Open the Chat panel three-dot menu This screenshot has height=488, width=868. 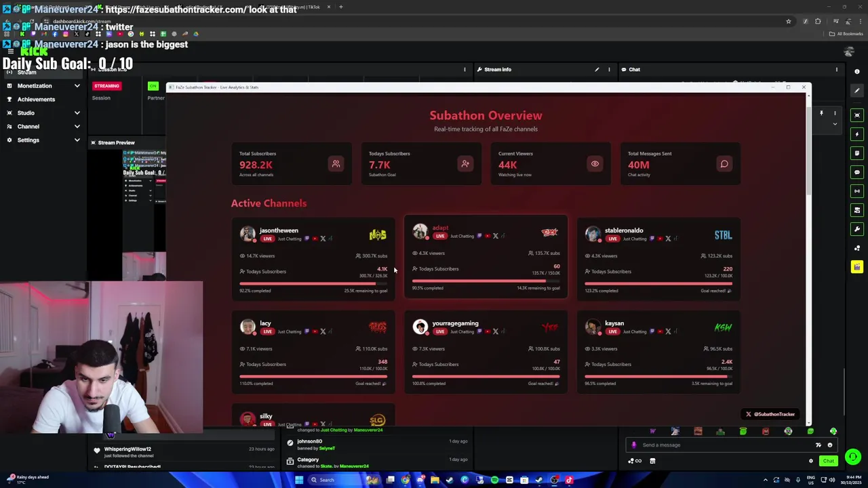click(836, 69)
